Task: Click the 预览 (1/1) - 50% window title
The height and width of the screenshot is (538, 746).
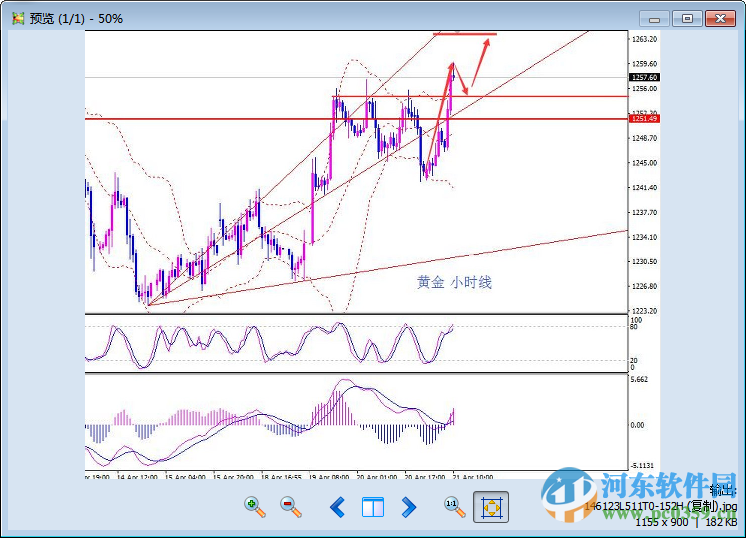Action: (76, 19)
